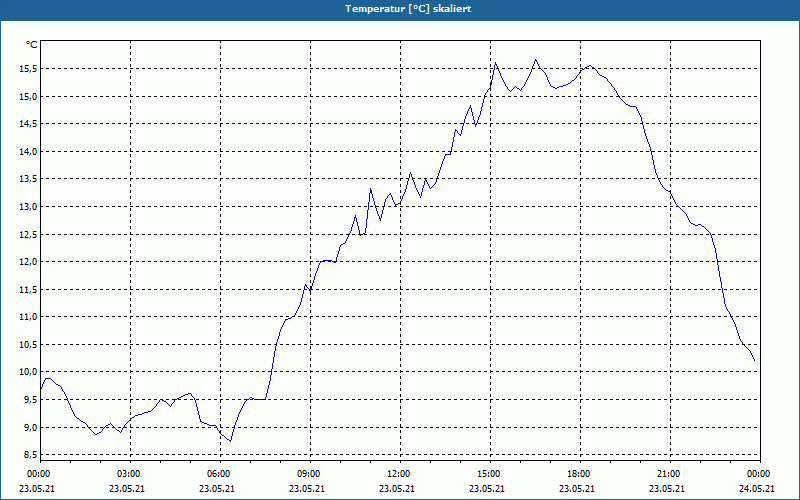Select the 14,0 y-axis label
Screen dimensions: 800x500
click(x=28, y=152)
